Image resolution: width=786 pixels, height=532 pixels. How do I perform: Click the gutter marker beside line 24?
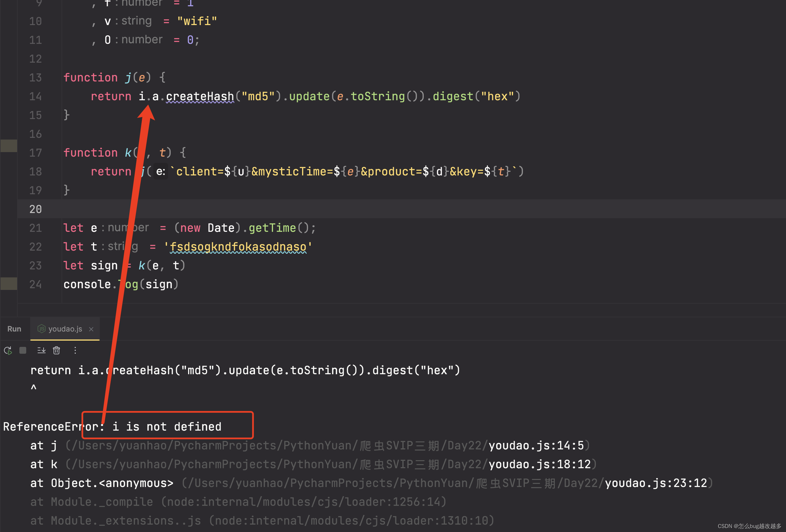[9, 284]
